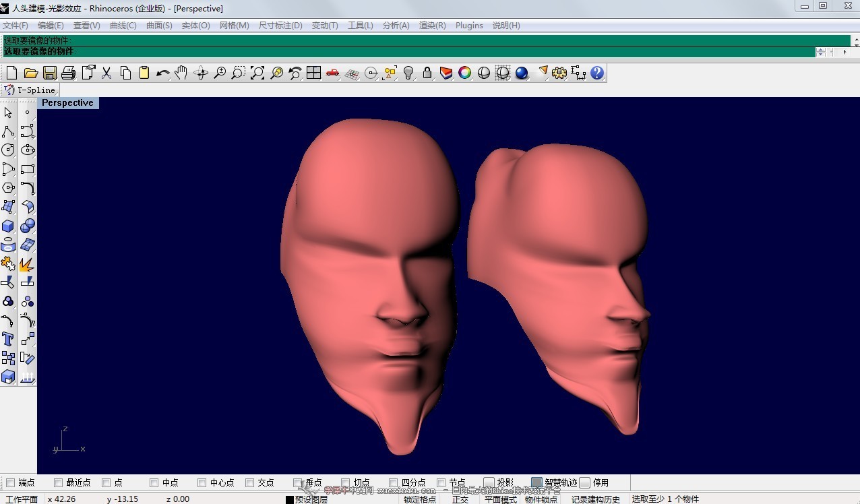Screen dimensions: 860x504
Task: Select the blue Box solid tool
Action: pos(8,226)
